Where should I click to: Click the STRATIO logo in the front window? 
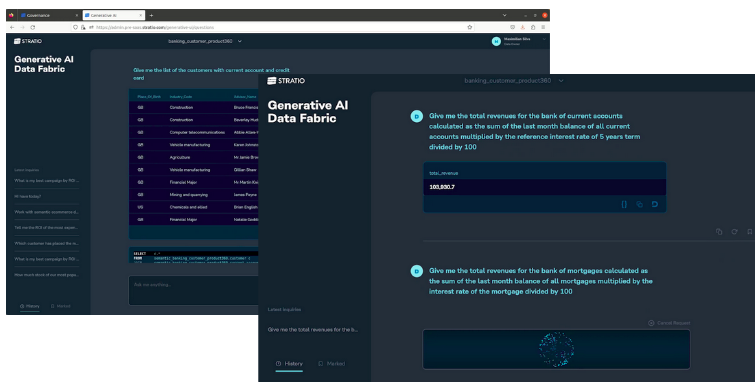(x=286, y=80)
